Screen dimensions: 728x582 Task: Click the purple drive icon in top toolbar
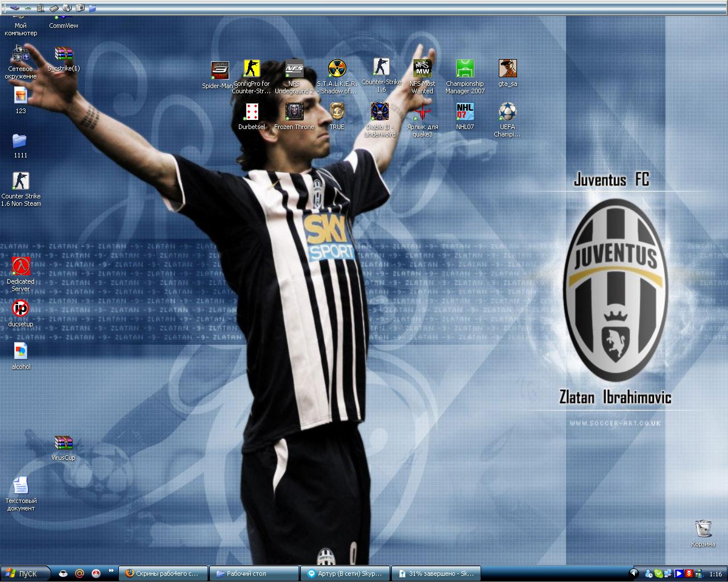pos(15,8)
